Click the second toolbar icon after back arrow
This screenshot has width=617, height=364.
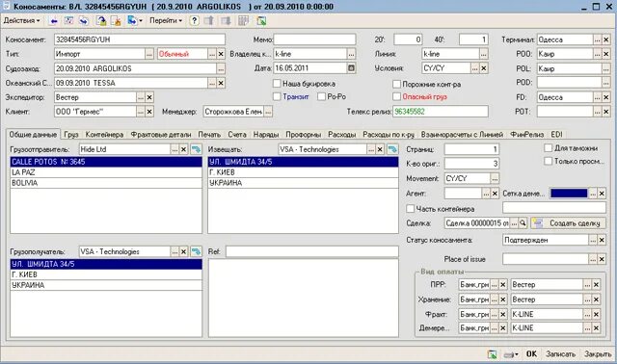click(x=68, y=21)
